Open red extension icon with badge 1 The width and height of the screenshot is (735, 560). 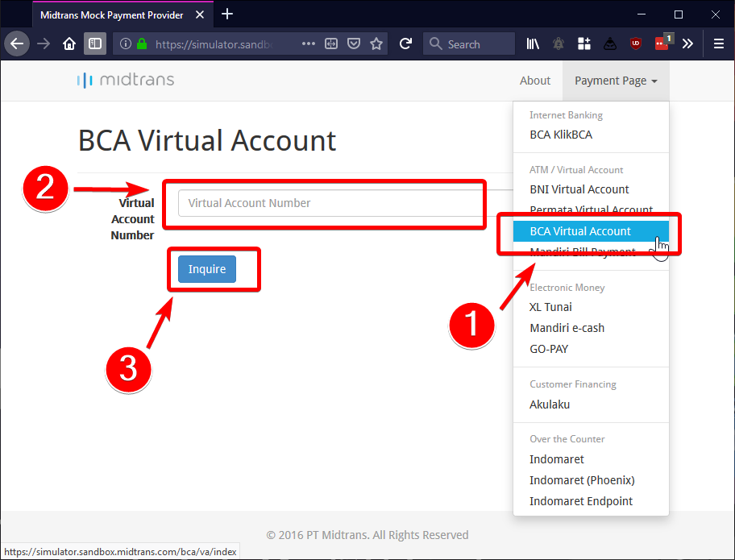(x=662, y=43)
